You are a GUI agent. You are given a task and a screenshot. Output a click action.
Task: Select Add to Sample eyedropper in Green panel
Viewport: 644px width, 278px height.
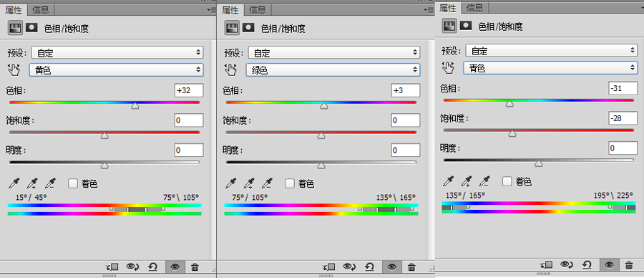point(249,183)
